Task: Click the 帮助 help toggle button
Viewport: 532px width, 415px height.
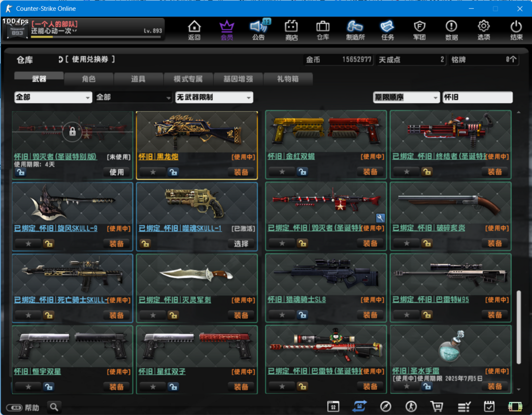Action: pos(23,407)
